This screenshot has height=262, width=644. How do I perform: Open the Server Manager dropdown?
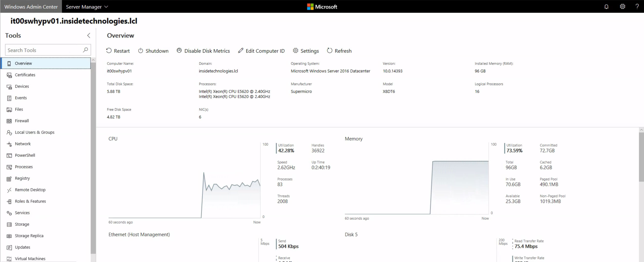click(x=87, y=7)
